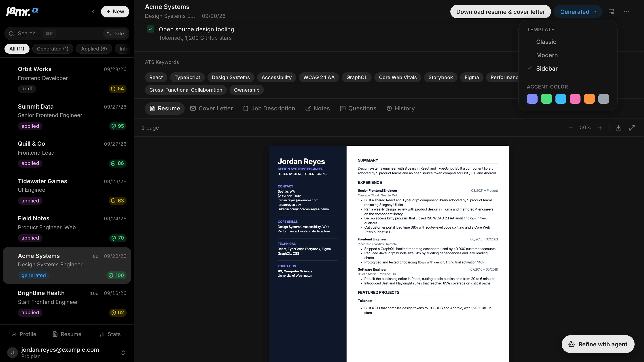Open the Questions tab
644x362 pixels.
click(358, 108)
